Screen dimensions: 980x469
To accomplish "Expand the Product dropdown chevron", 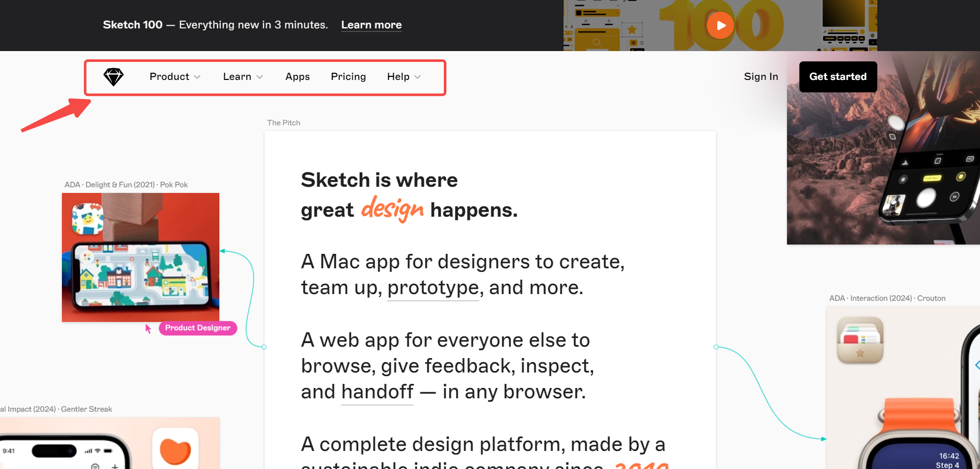I will point(197,77).
